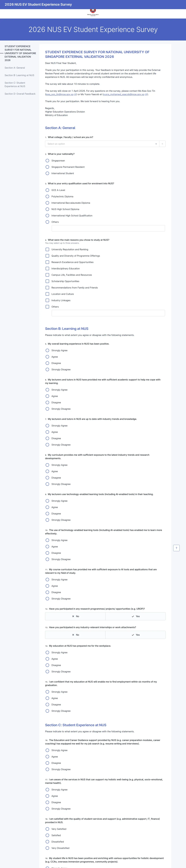
Task: Check University Reputation and Ranking
Action: [x=47, y=250]
